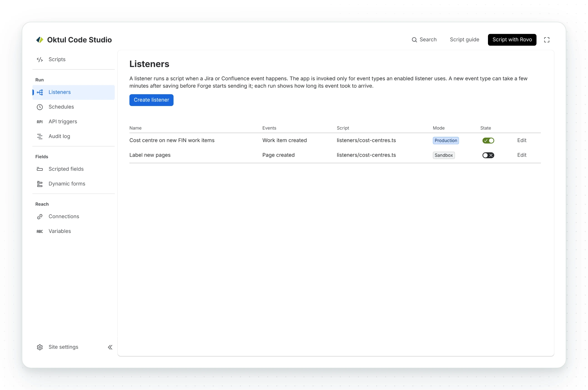Viewport: 588px width, 390px height.
Task: Click the Listeners node icon in sidebar
Action: pos(40,92)
